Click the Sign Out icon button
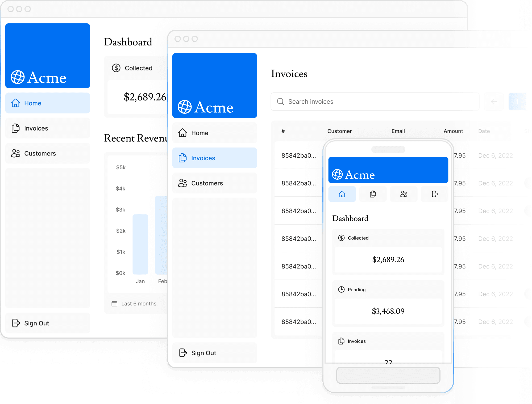532x404 pixels. [16, 323]
